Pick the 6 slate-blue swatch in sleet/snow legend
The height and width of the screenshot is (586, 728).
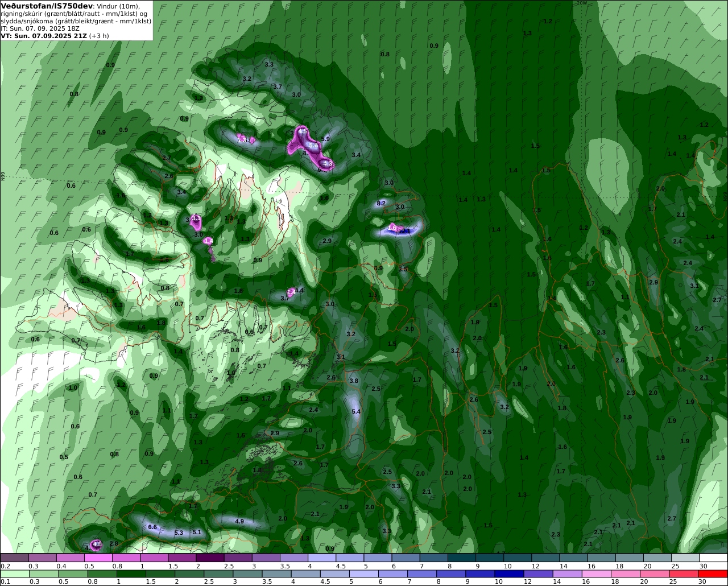406,558
